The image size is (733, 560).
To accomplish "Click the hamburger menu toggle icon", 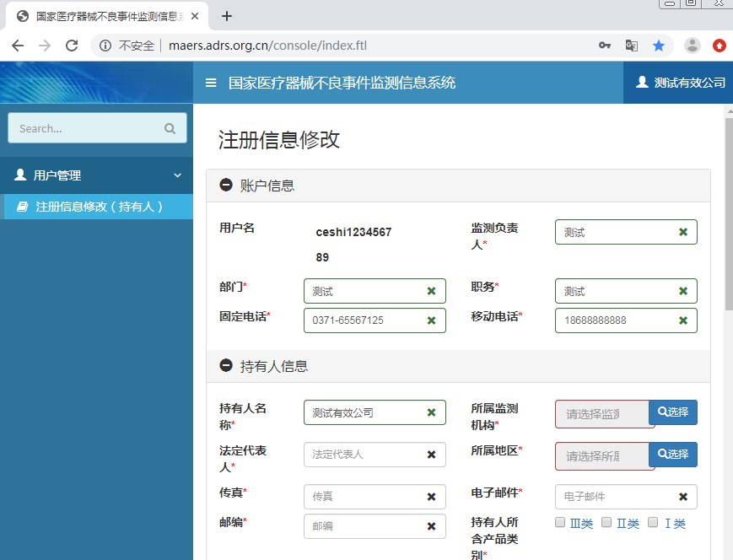I will [x=211, y=83].
